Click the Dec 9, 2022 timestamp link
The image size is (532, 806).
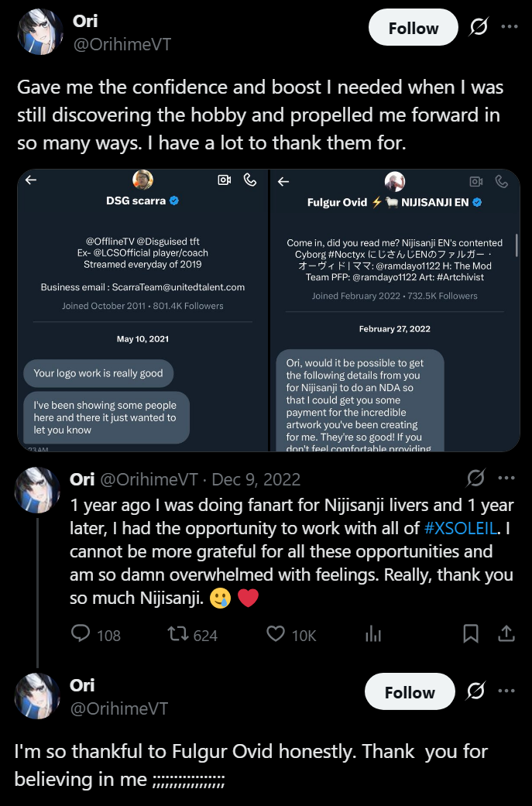256,479
